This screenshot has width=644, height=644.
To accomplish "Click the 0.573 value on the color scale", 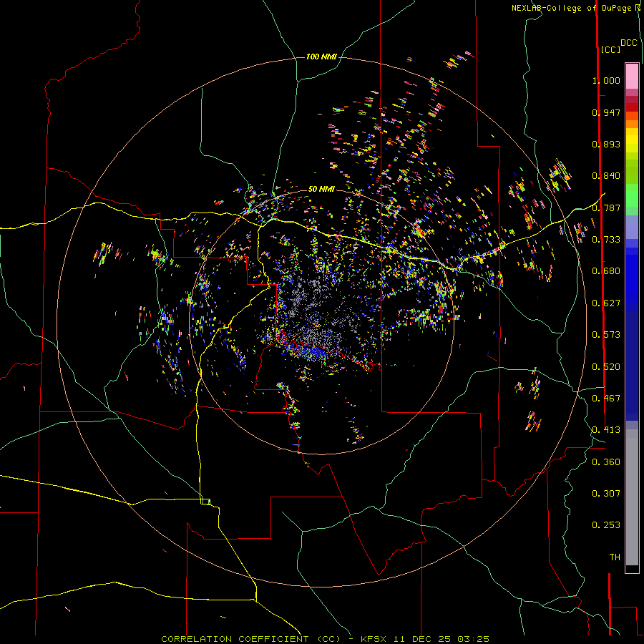I will coord(606,335).
